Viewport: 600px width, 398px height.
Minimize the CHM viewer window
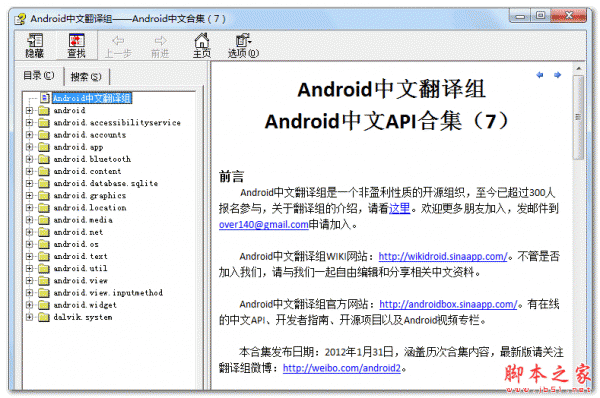[520, 16]
